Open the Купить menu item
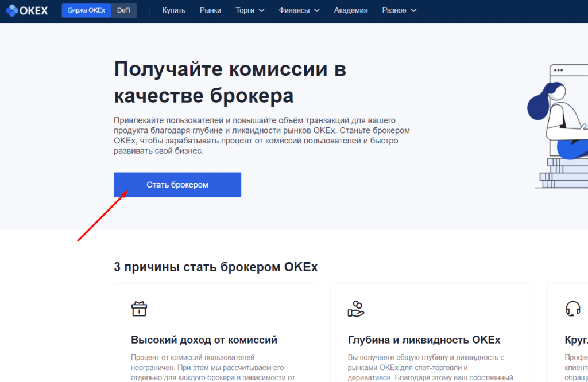 click(x=173, y=10)
